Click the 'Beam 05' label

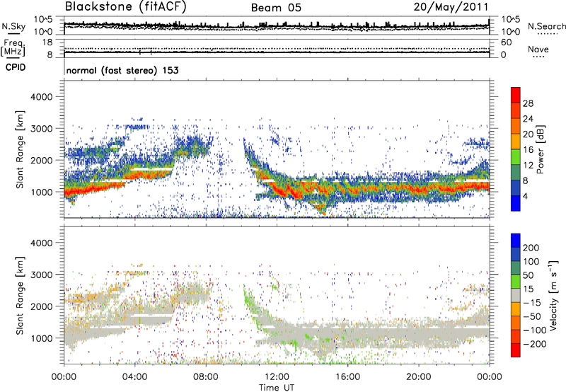click(x=276, y=8)
